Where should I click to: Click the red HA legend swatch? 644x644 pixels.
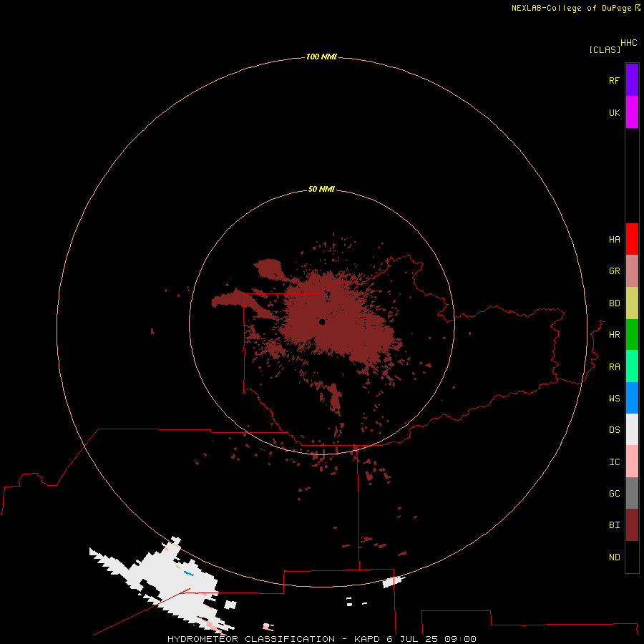click(x=632, y=239)
